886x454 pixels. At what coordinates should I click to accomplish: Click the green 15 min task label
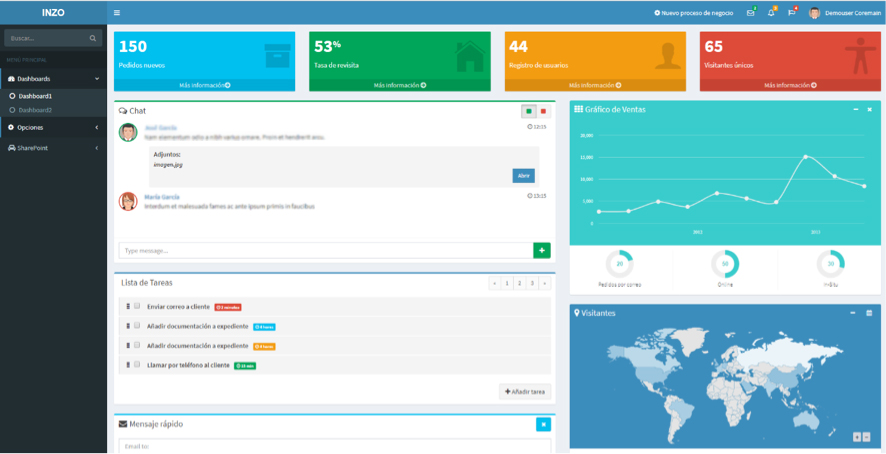point(245,366)
